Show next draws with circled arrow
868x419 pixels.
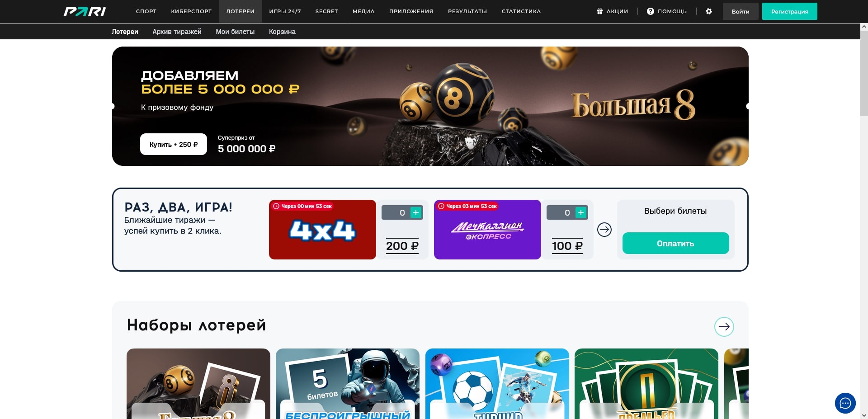point(604,230)
